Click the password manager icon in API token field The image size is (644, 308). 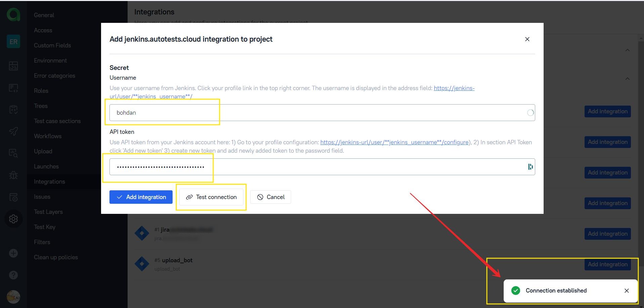click(x=530, y=167)
